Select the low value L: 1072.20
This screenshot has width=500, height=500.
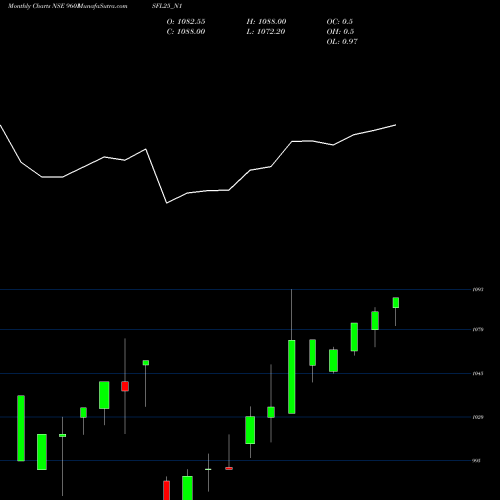[266, 32]
